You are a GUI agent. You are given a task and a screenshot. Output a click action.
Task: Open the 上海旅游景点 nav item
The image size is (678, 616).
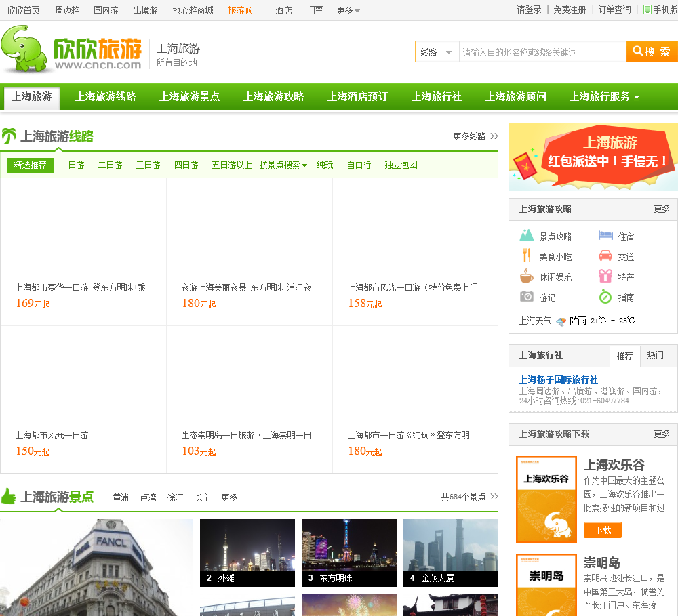point(189,96)
